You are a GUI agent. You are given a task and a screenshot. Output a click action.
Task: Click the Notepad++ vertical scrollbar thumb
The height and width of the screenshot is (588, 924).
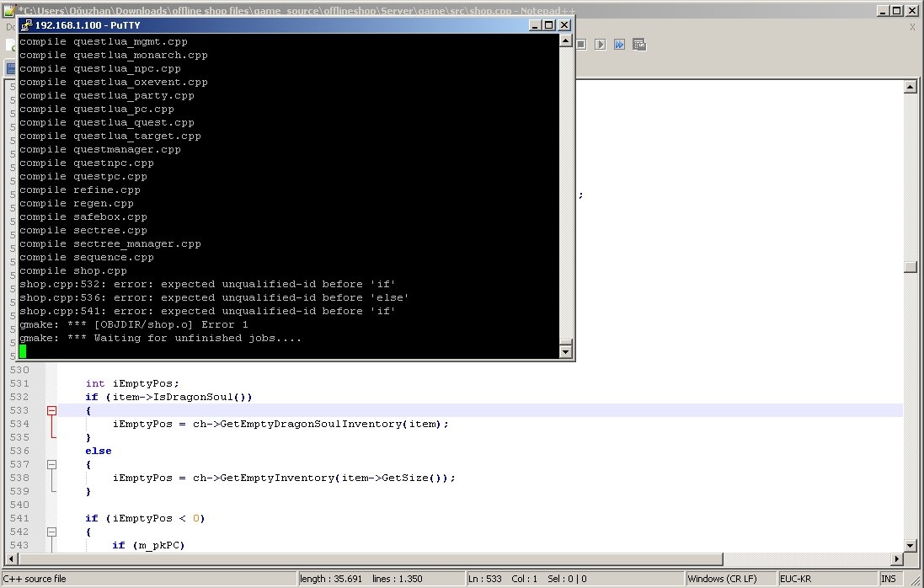pos(910,267)
